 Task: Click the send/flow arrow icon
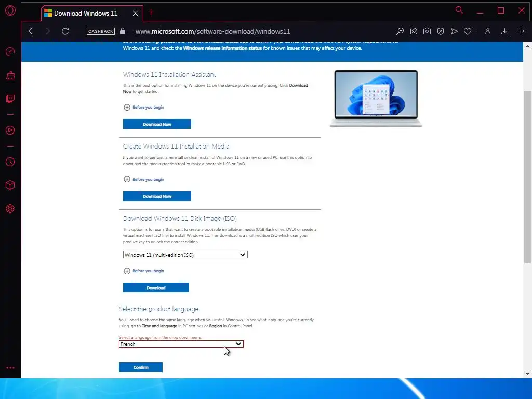tap(454, 31)
